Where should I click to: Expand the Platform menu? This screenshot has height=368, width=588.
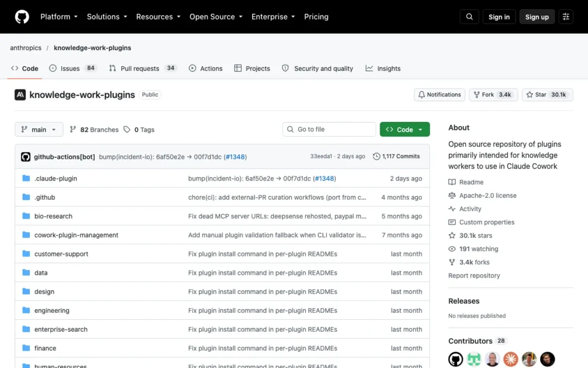coord(59,17)
